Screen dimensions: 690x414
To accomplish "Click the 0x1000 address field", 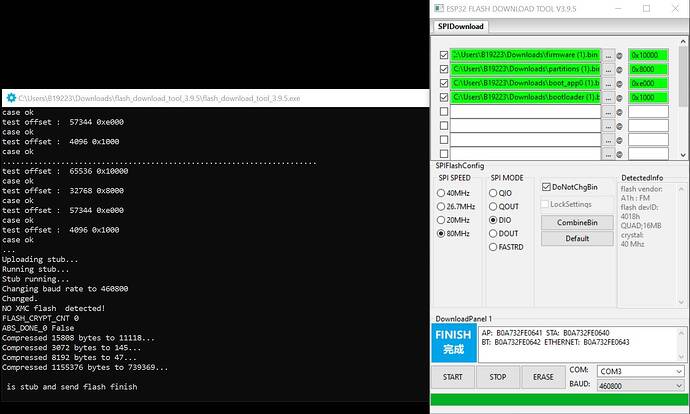I will click(x=648, y=97).
